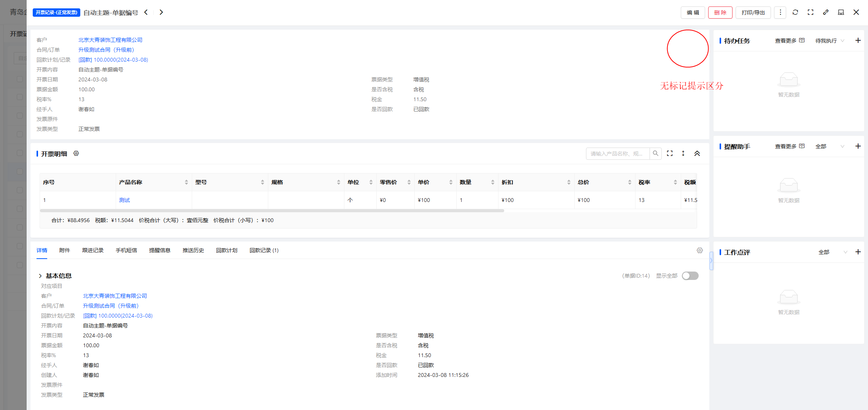The height and width of the screenshot is (410, 868).
Task: Sort by 数量 column
Action: click(493, 182)
